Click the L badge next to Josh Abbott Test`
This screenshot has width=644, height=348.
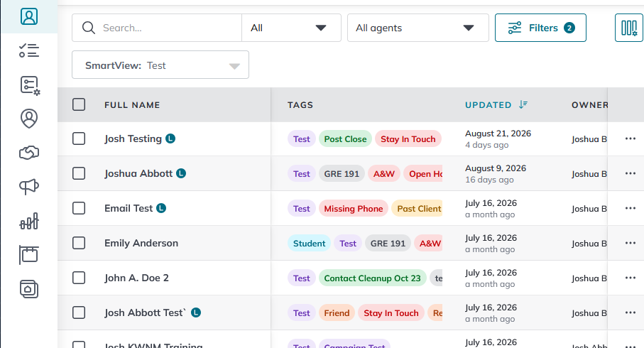pos(196,312)
